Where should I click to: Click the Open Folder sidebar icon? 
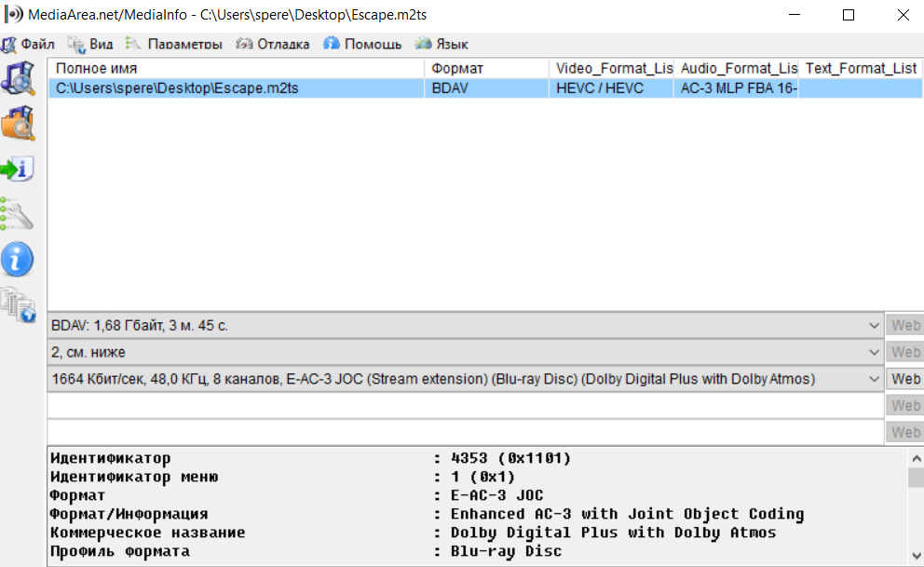[x=18, y=123]
